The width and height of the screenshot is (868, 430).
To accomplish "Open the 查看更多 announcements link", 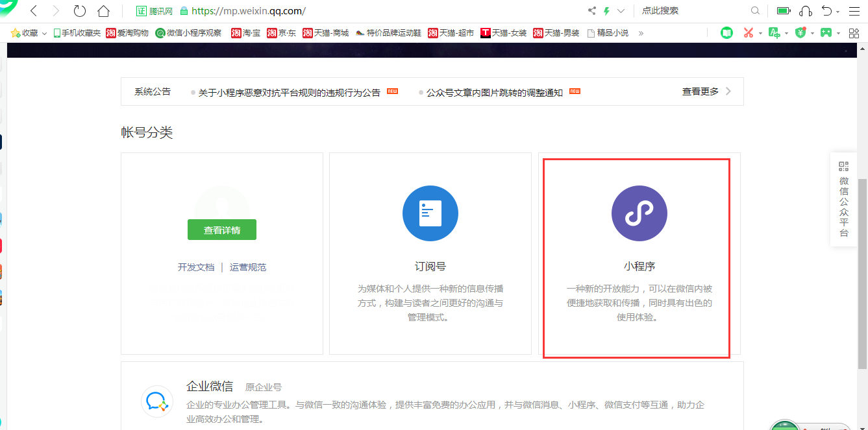I will pyautogui.click(x=701, y=91).
